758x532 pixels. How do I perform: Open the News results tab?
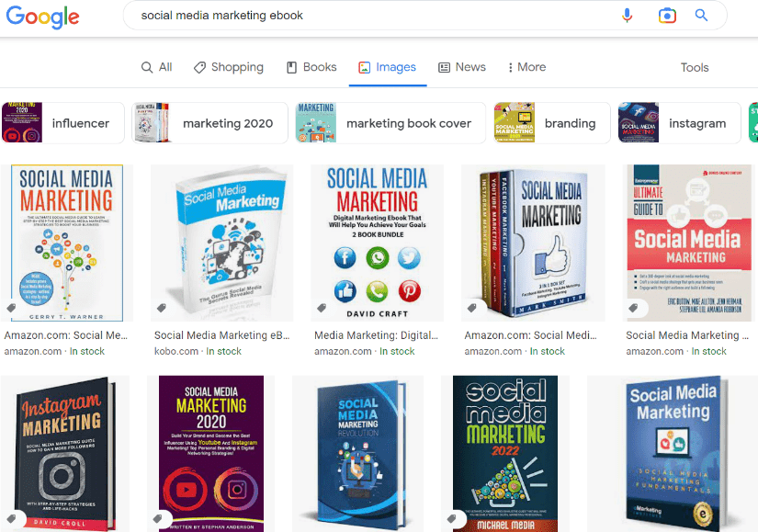coord(461,67)
